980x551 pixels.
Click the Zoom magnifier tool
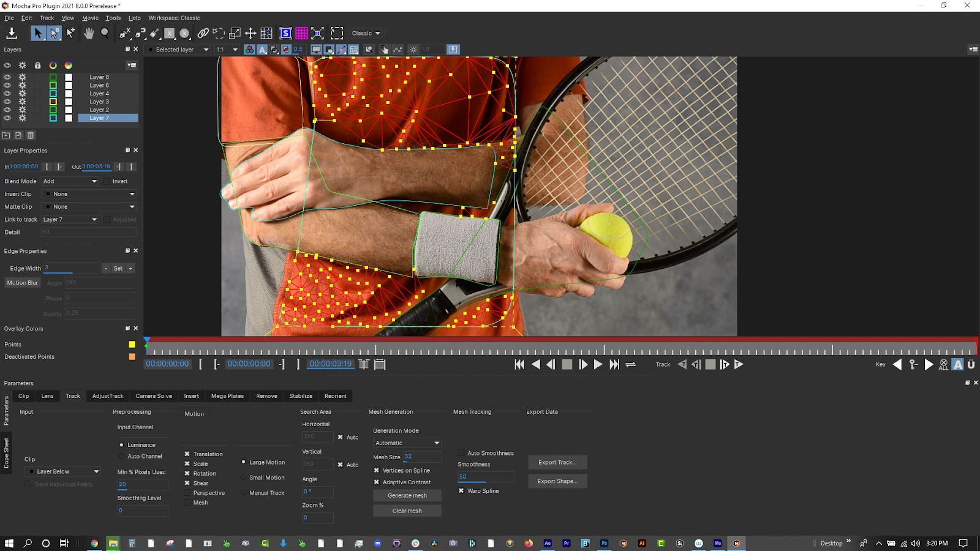(x=105, y=33)
